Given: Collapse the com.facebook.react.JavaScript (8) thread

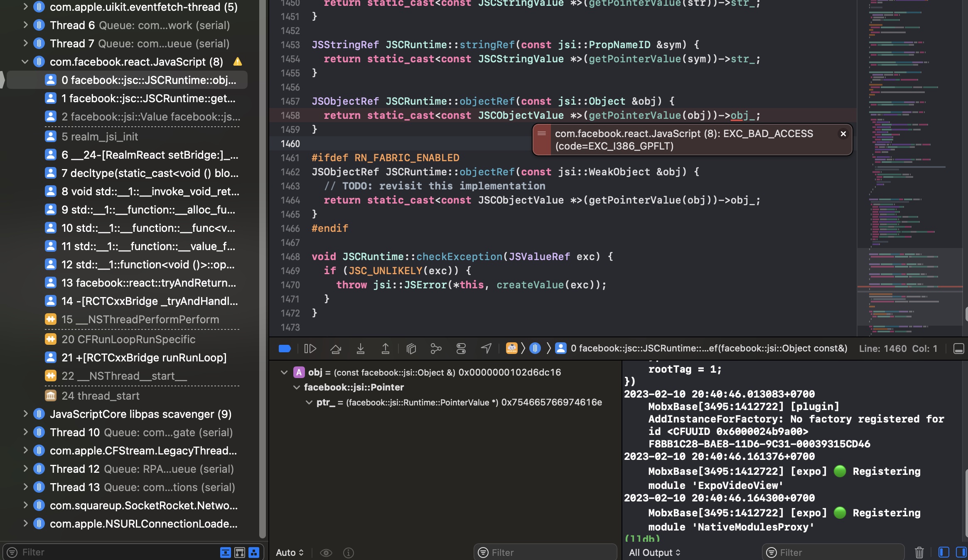Looking at the screenshot, I should click(x=25, y=62).
